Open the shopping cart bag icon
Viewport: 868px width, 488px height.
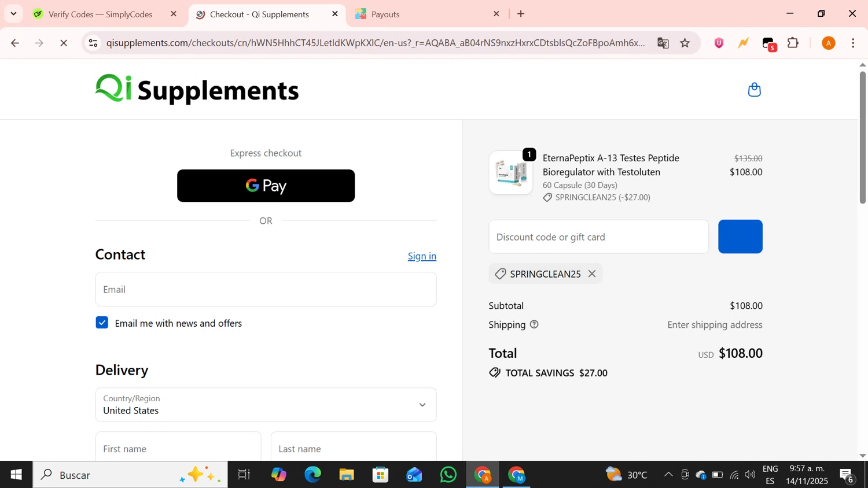[754, 90]
